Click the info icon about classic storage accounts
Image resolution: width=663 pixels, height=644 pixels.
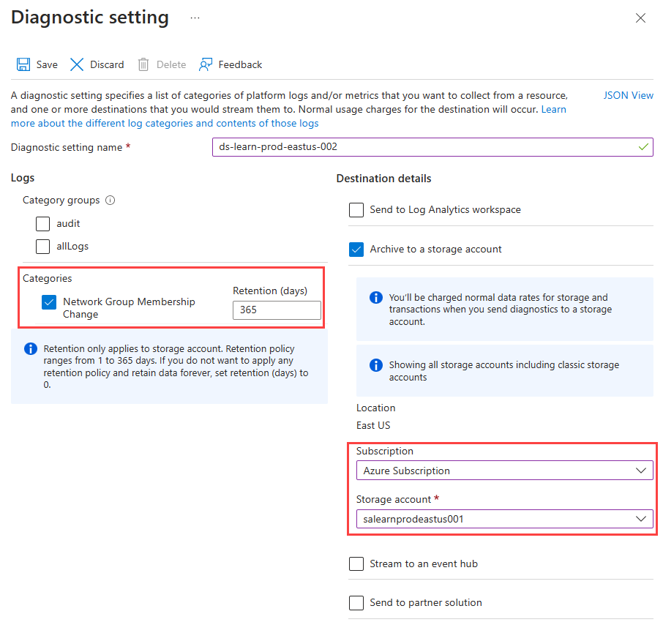tap(375, 365)
